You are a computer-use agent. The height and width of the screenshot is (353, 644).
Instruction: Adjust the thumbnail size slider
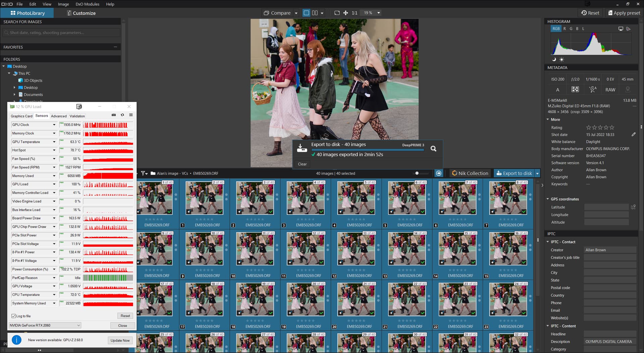pyautogui.click(x=417, y=173)
